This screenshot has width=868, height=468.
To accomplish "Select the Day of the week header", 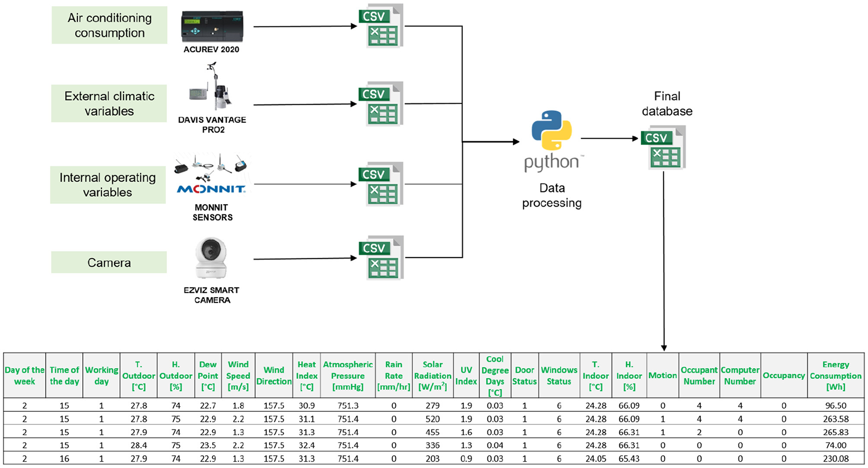I will [x=24, y=375].
